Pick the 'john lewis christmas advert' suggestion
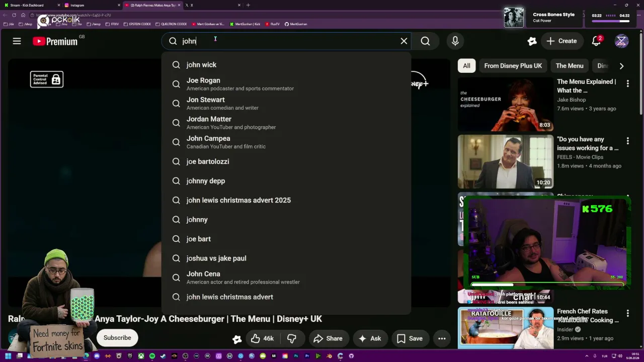The image size is (644, 362). click(286, 297)
